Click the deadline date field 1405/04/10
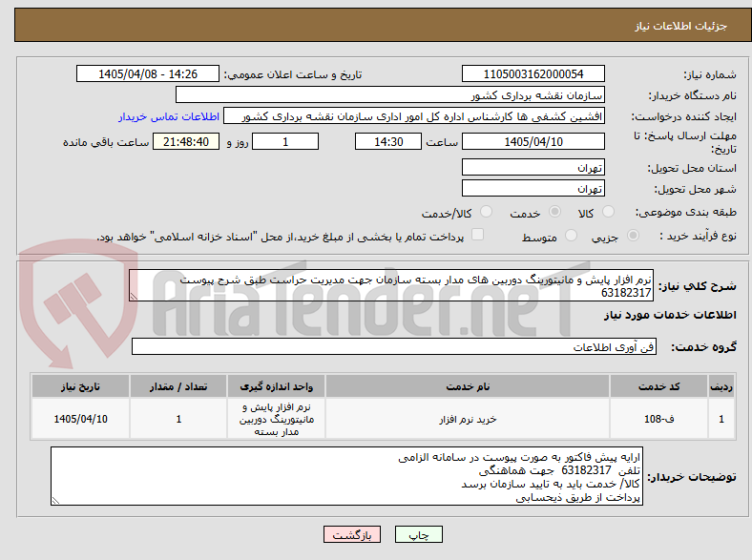 tap(533, 141)
